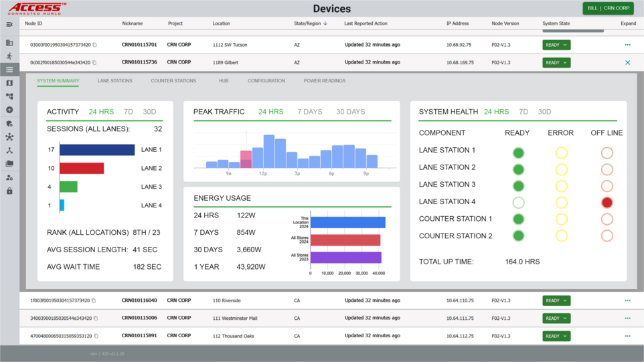Copy node ID of CRN010116040

pyautogui.click(x=94, y=301)
